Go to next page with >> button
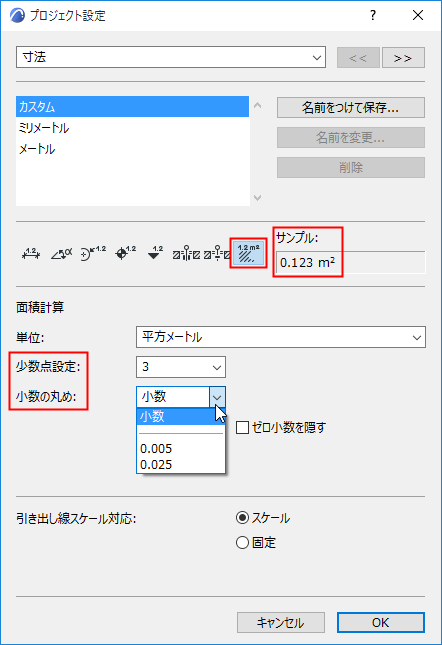 403,58
